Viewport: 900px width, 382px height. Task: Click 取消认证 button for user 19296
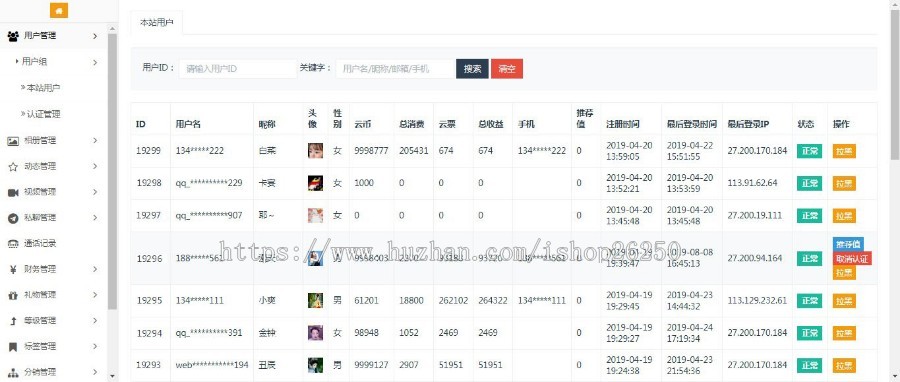pos(852,259)
